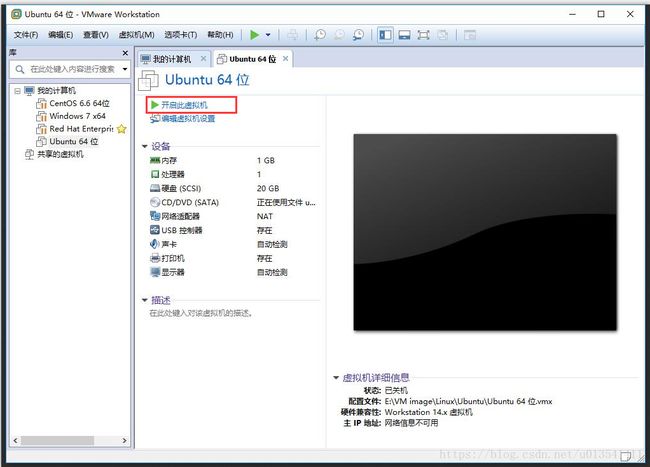
Task: Click the 网络适配器 network icon
Action: (x=155, y=216)
